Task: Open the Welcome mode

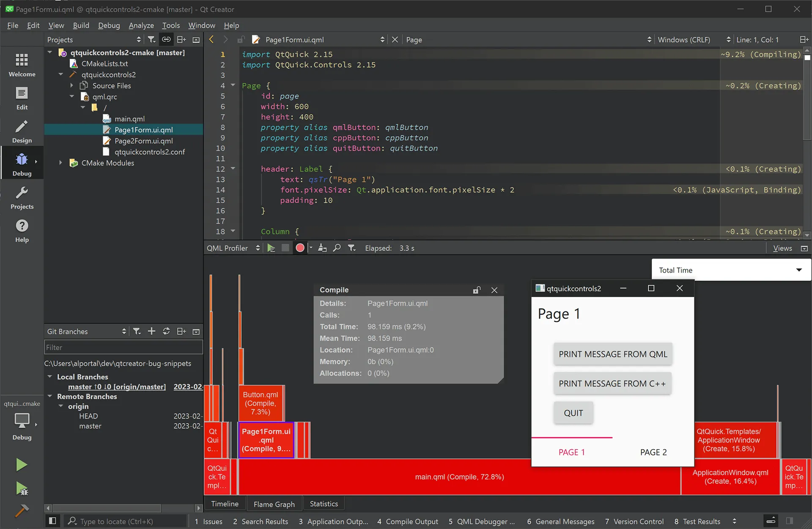Action: tap(22, 65)
